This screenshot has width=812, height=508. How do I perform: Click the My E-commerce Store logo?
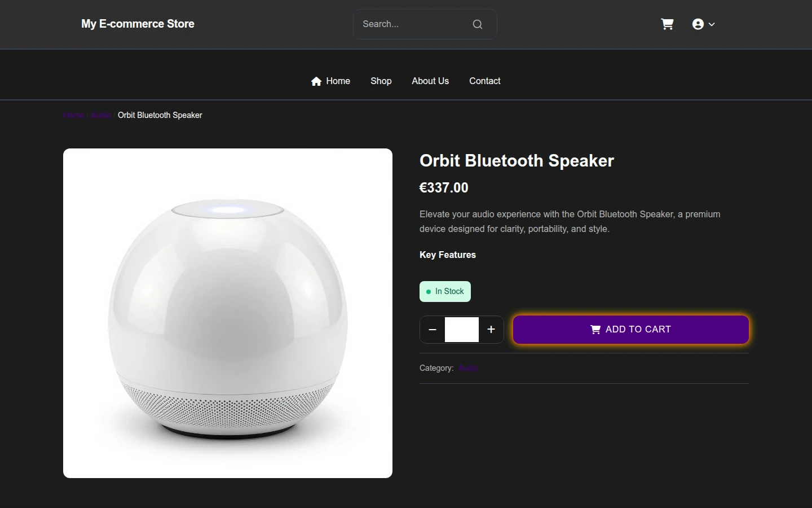[x=138, y=24]
